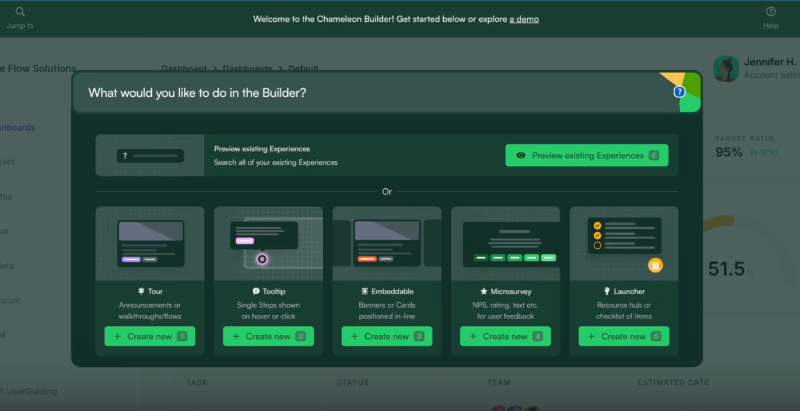Click the TARGET RATIO 95% value in background
The width and height of the screenshot is (800, 411).
click(x=729, y=152)
